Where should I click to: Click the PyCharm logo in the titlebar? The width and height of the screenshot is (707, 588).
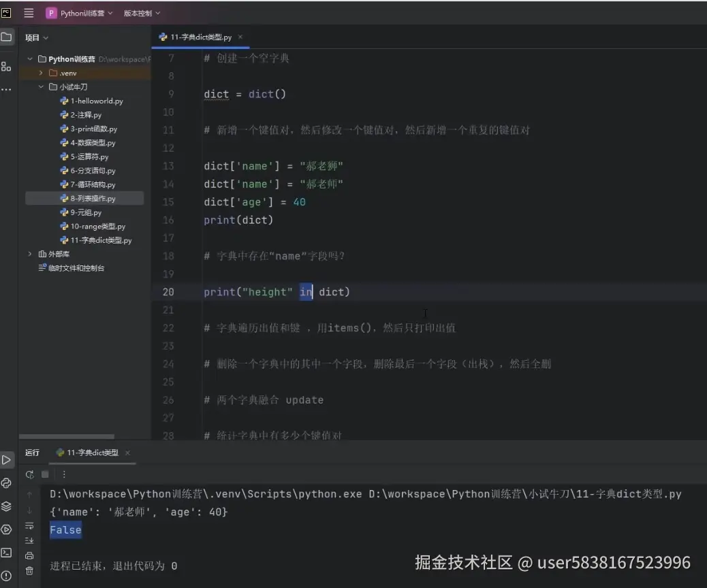click(x=8, y=12)
